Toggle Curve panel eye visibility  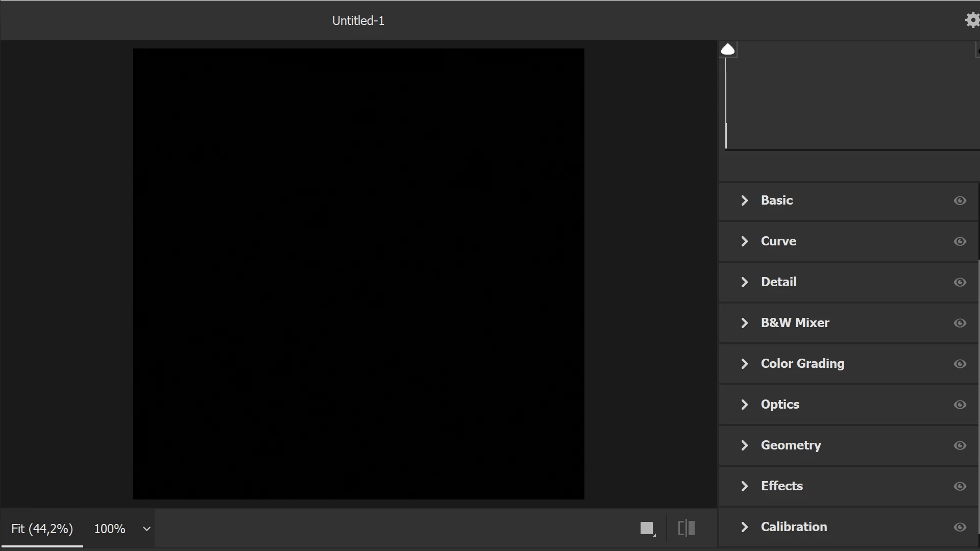(x=960, y=241)
